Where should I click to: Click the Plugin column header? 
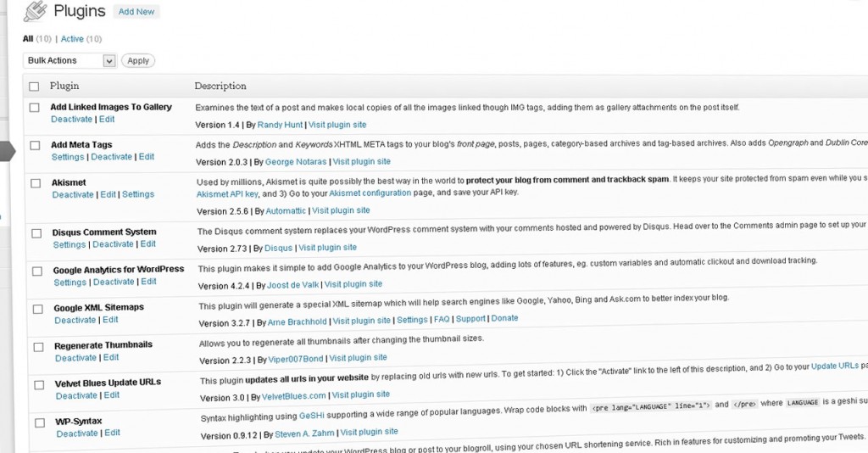click(x=64, y=86)
